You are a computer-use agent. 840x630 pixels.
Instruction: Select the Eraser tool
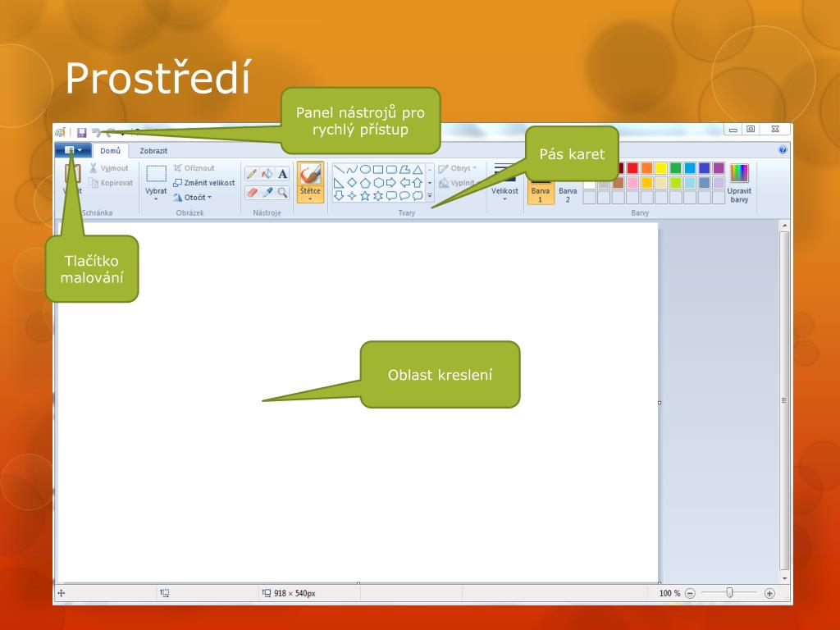pos(252,192)
